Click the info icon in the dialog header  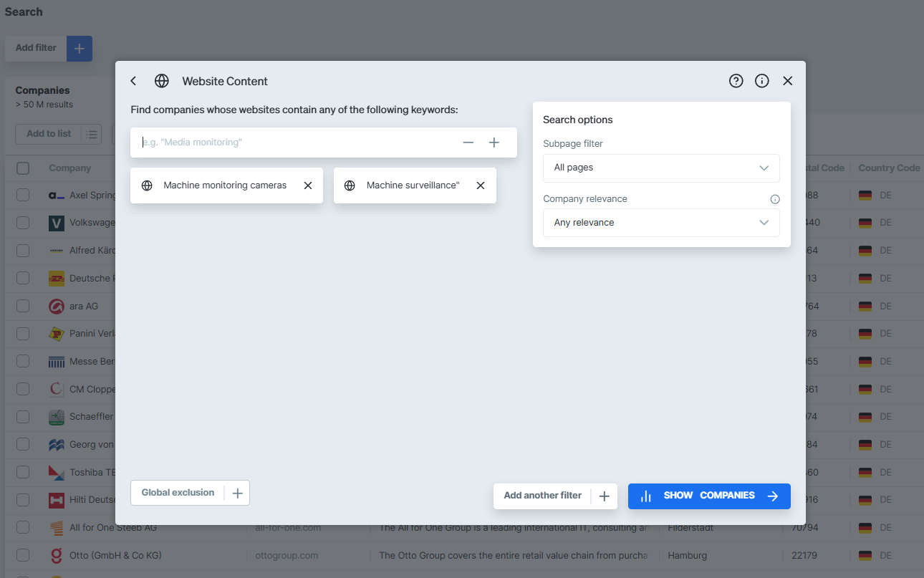[x=761, y=81]
